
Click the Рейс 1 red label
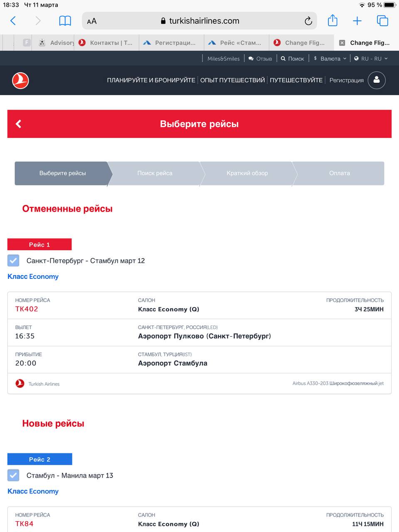pyautogui.click(x=39, y=244)
